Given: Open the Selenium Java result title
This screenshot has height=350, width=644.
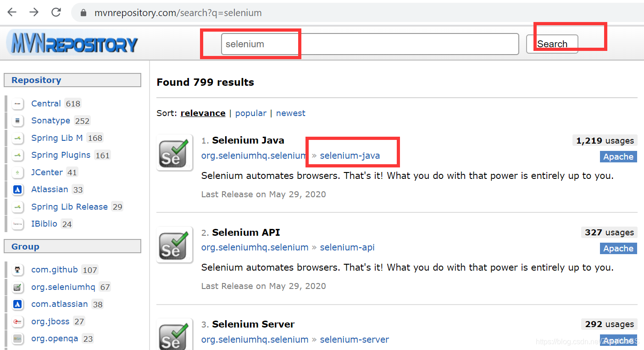Looking at the screenshot, I should [x=248, y=140].
